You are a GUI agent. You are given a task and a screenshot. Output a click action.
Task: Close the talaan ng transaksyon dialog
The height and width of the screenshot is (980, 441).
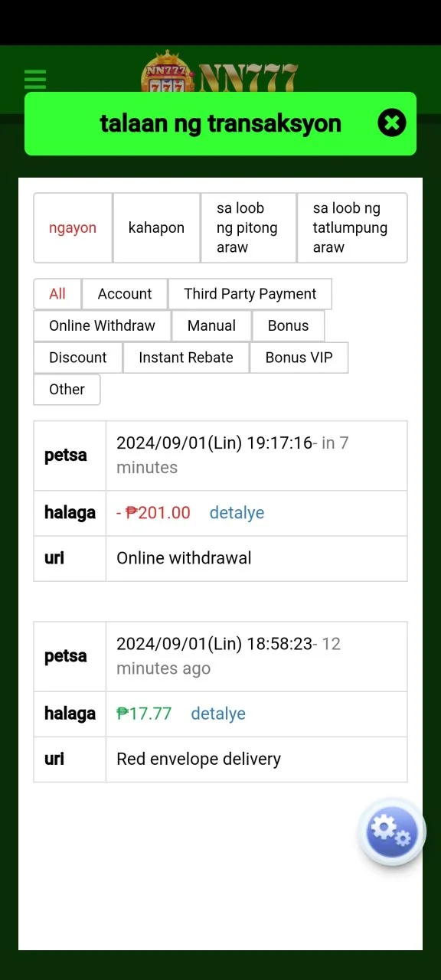coord(391,122)
